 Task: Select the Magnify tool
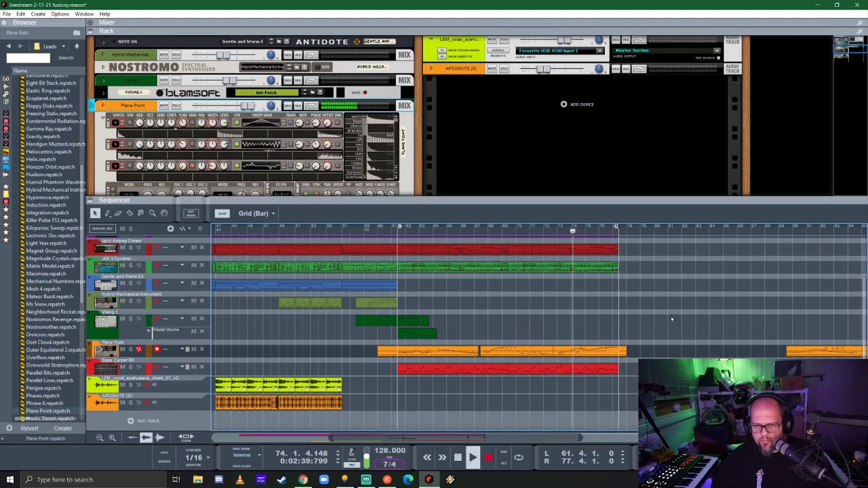point(153,213)
